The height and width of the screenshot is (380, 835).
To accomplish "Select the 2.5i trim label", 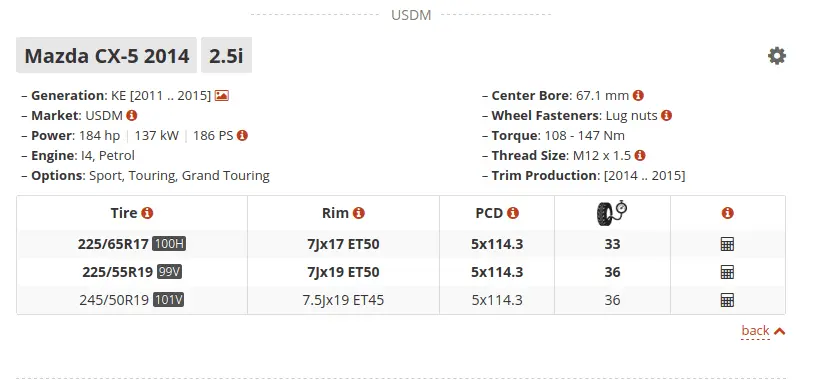I will click(226, 55).
